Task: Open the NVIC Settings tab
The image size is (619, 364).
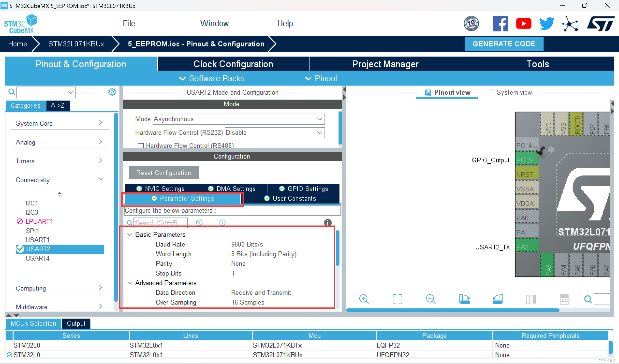Action: pyautogui.click(x=160, y=188)
